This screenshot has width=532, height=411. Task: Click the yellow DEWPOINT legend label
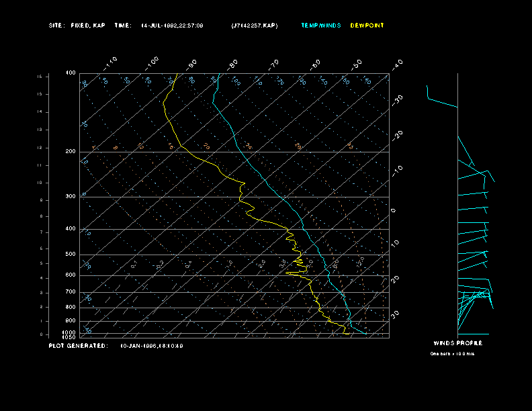pyautogui.click(x=367, y=26)
